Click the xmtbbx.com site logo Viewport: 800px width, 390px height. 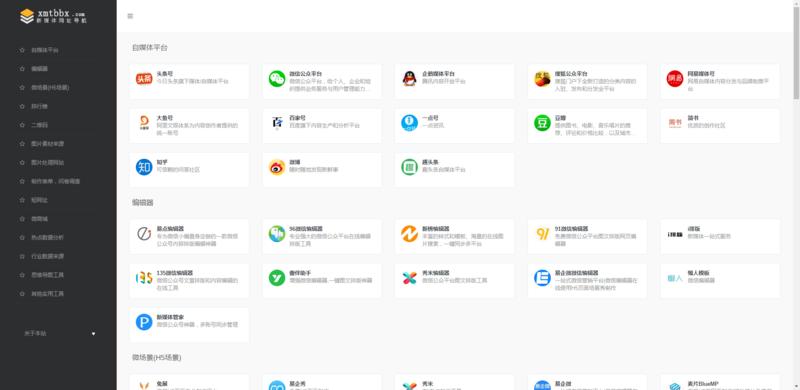(x=53, y=16)
